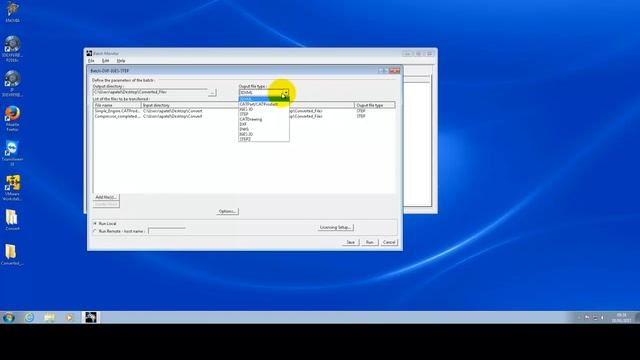The height and width of the screenshot is (360, 640).
Task: Open Licensing Setup... dialog
Action: pyautogui.click(x=336, y=227)
